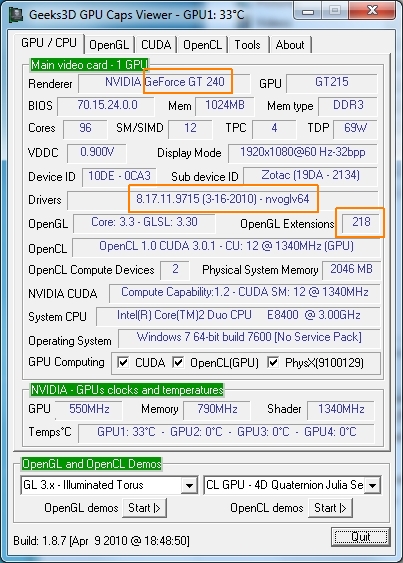Toggle the PhysX(9100129) checkbox

[273, 362]
